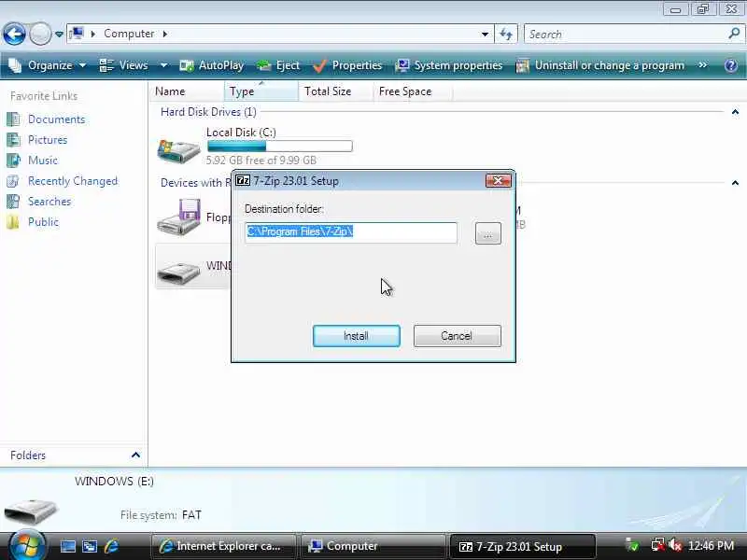Click the green check tray icon
747x560 pixels.
(x=632, y=545)
